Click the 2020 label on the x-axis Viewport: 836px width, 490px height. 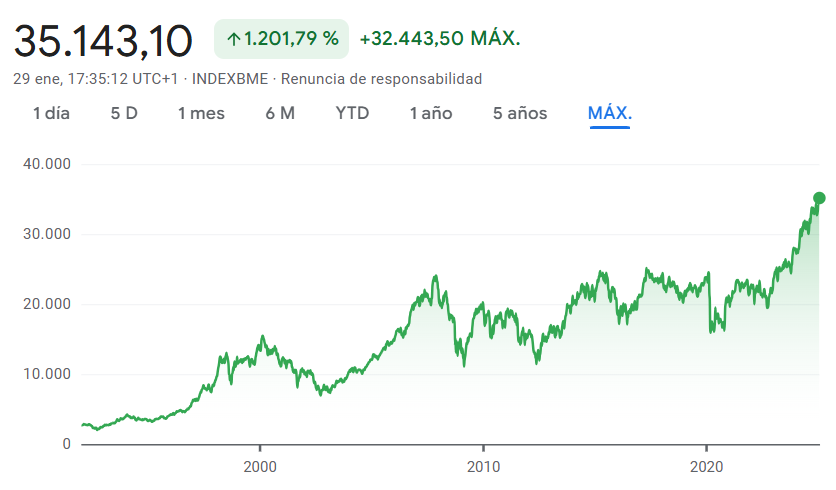(x=706, y=467)
